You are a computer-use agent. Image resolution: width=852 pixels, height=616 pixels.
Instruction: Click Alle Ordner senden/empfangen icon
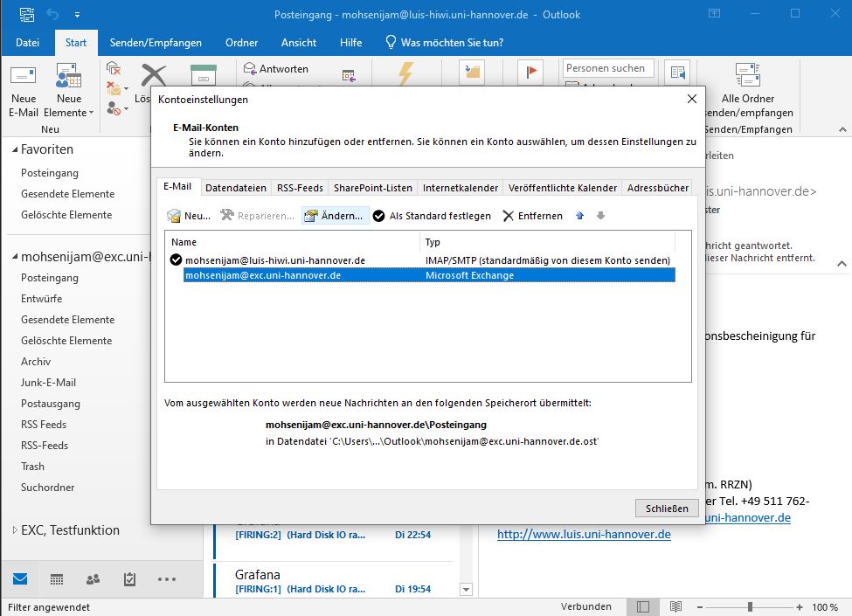coord(748,75)
